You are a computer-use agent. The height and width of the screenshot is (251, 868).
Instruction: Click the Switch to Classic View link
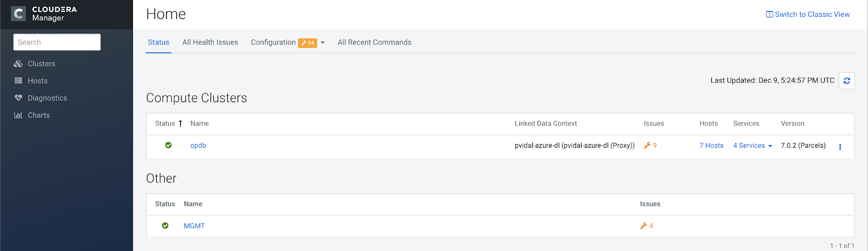point(808,15)
